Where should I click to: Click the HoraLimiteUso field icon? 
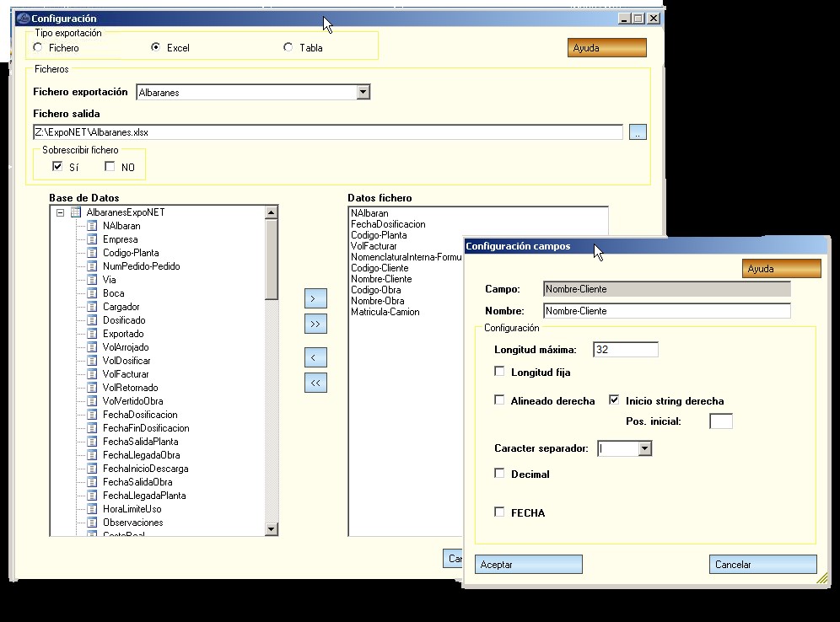(x=92, y=509)
